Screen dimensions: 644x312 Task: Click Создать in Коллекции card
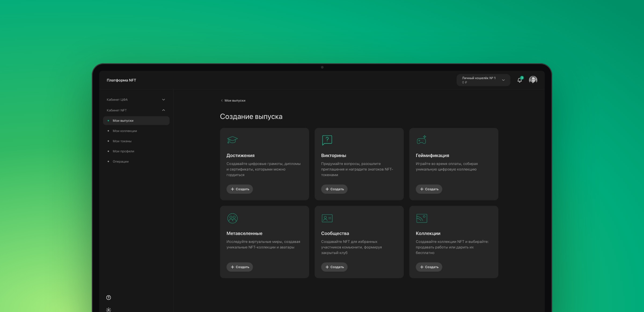(x=429, y=267)
